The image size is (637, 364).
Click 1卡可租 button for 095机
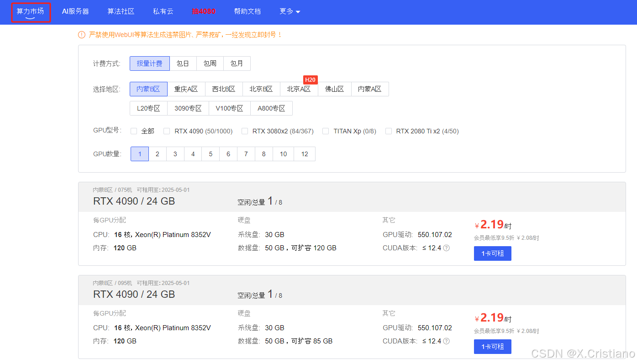click(x=493, y=347)
